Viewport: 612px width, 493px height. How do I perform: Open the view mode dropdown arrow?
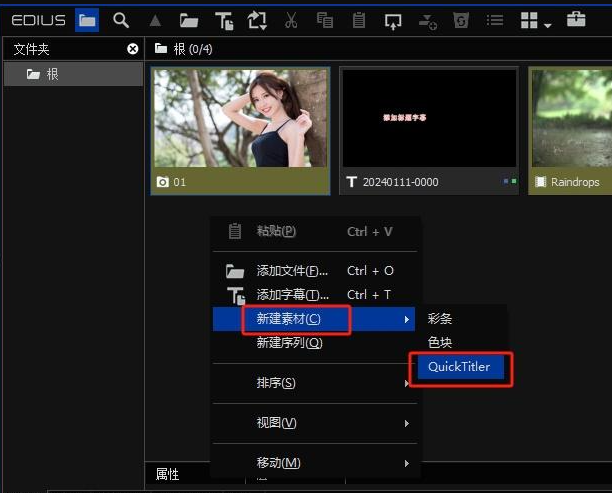point(548,26)
